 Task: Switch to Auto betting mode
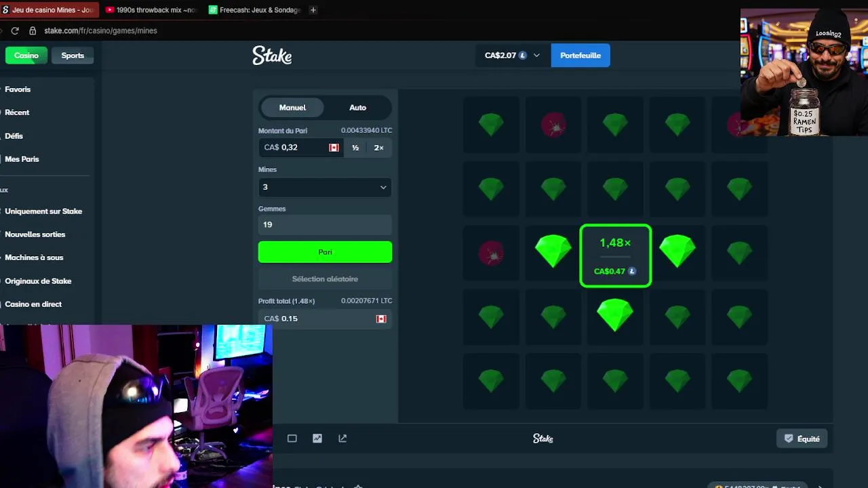(357, 108)
